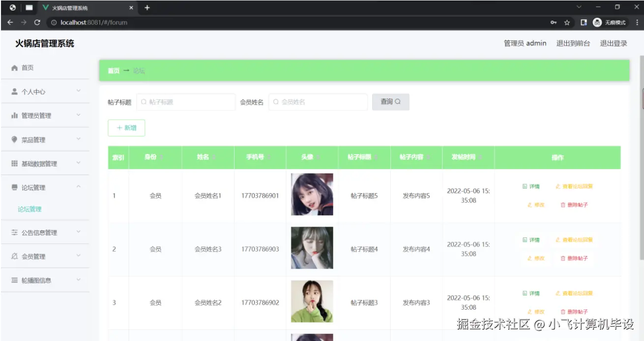This screenshot has width=644, height=341.
Task: Click 退出到前台 in top header
Action: [573, 43]
